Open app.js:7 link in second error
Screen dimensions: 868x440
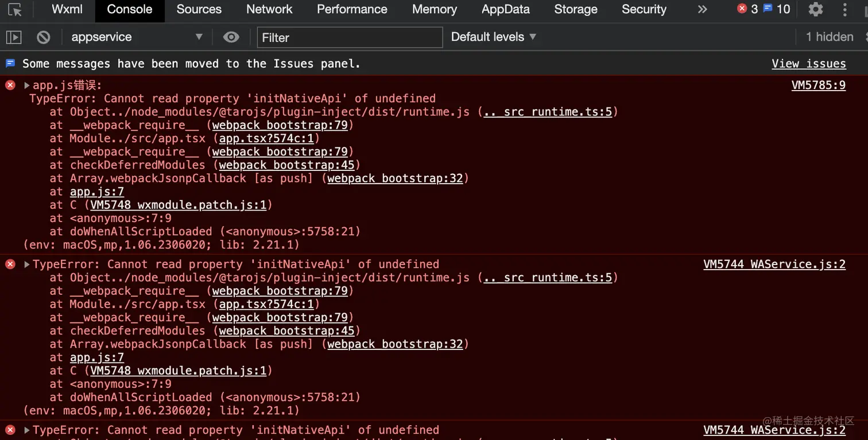(x=97, y=357)
